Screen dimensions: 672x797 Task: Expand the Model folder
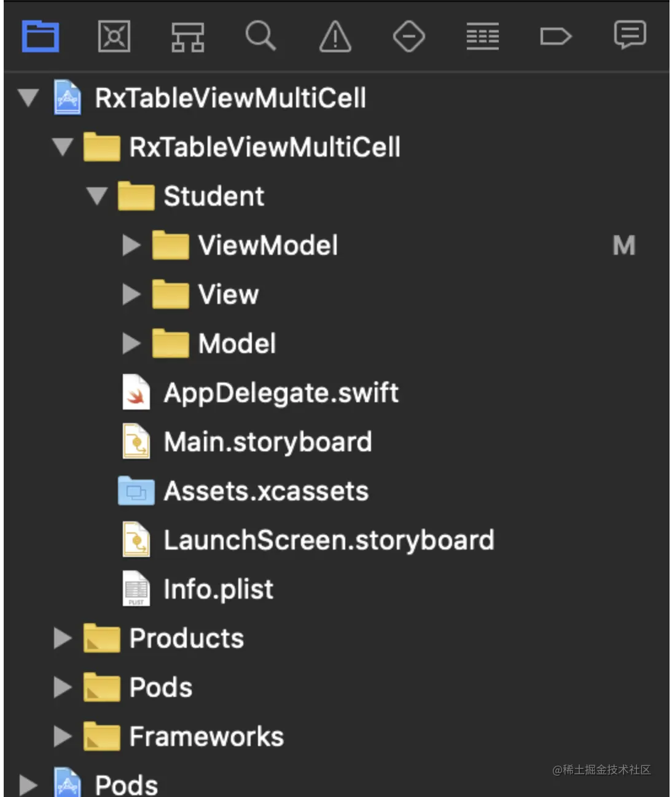[131, 343]
